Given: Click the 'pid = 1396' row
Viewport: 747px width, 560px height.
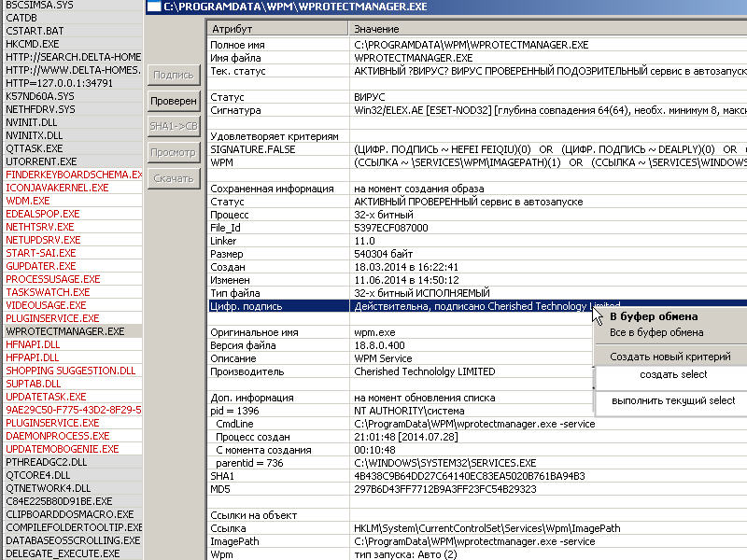Looking at the screenshot, I should pos(477,411).
